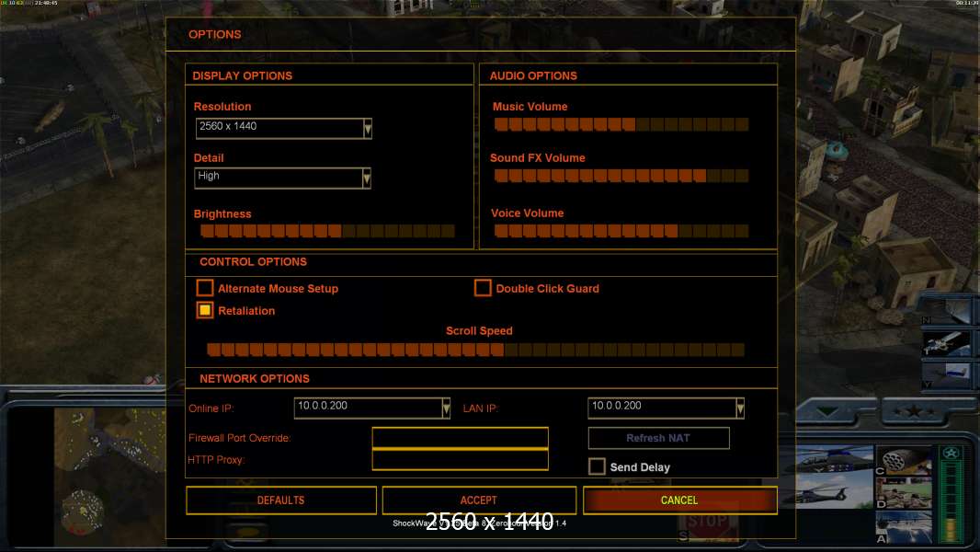The height and width of the screenshot is (552, 980).
Task: Select the rocket pods upgrade icon marked C
Action: (904, 460)
